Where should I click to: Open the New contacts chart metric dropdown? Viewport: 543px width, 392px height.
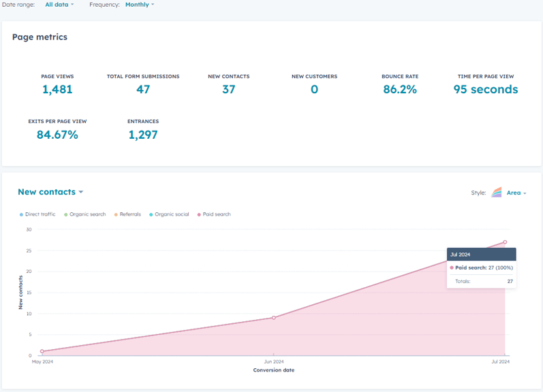[50, 192]
